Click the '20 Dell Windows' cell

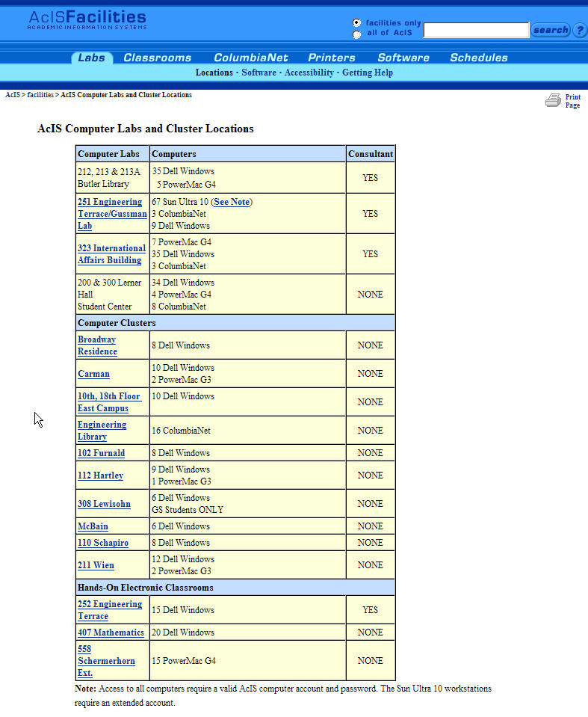tap(247, 632)
